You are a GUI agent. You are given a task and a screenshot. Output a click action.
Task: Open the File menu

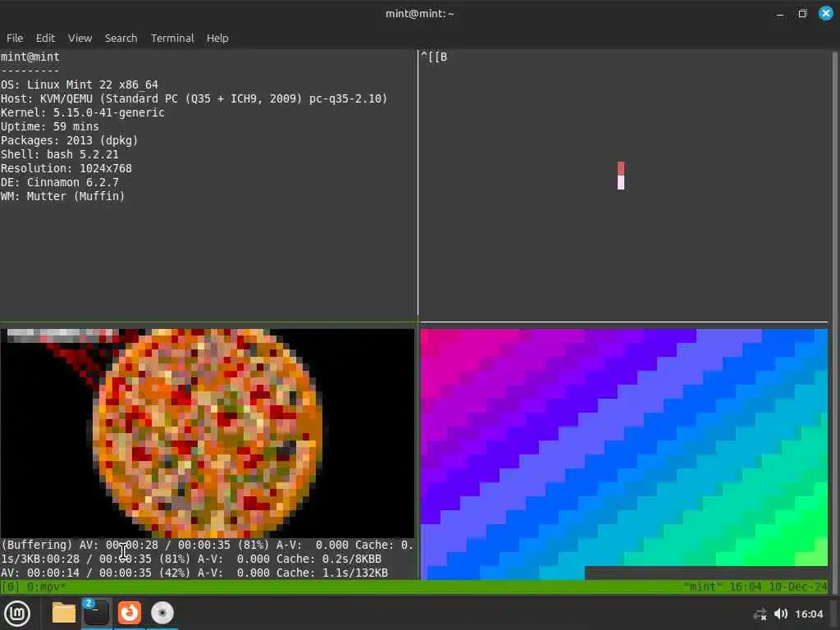[x=15, y=38]
